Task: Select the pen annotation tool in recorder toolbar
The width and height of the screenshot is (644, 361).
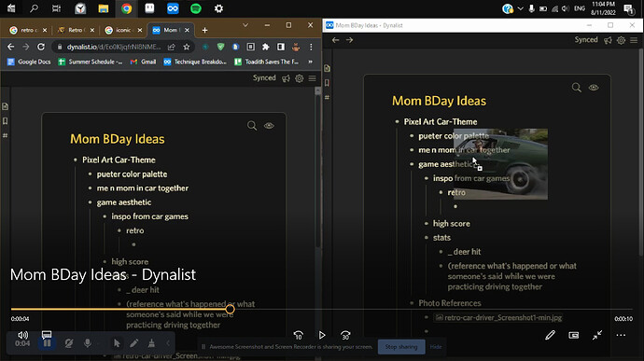Action: click(x=133, y=343)
